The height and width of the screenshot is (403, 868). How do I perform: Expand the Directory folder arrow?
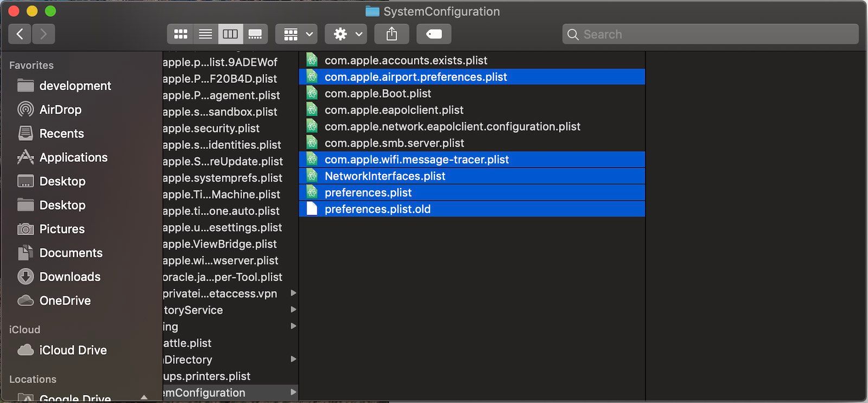tap(293, 360)
